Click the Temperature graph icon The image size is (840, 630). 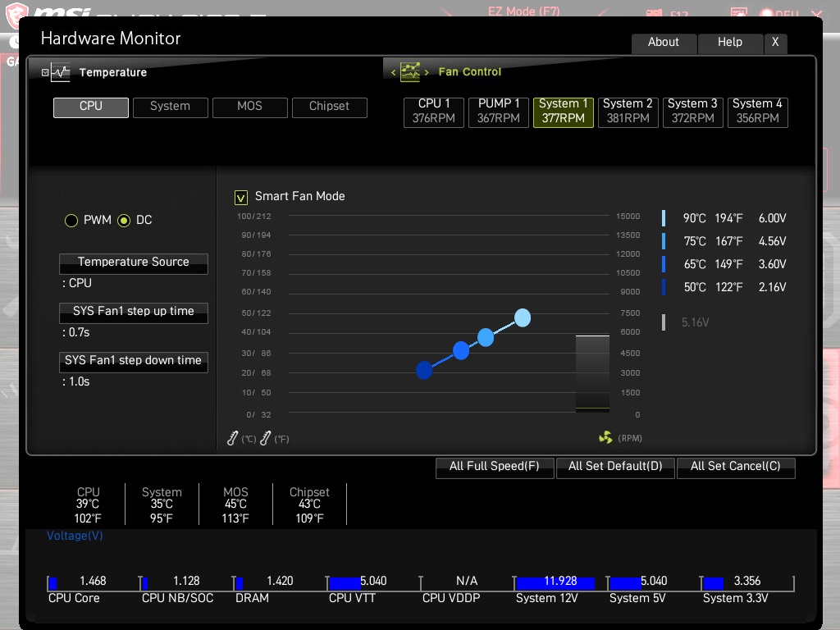tap(61, 72)
